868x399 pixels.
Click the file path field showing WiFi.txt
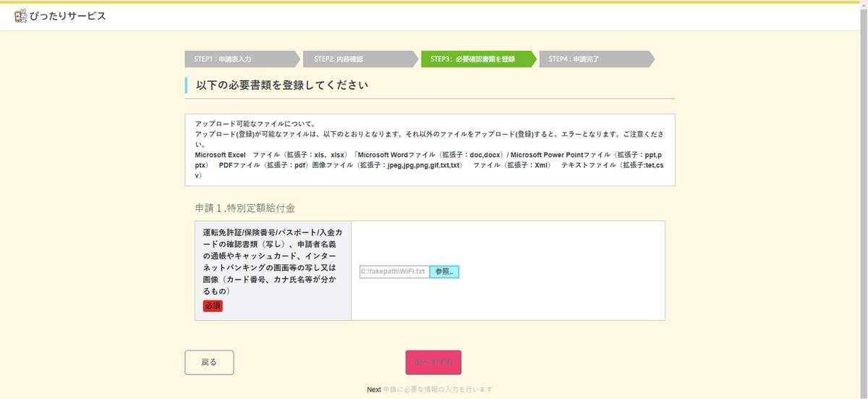pyautogui.click(x=394, y=272)
